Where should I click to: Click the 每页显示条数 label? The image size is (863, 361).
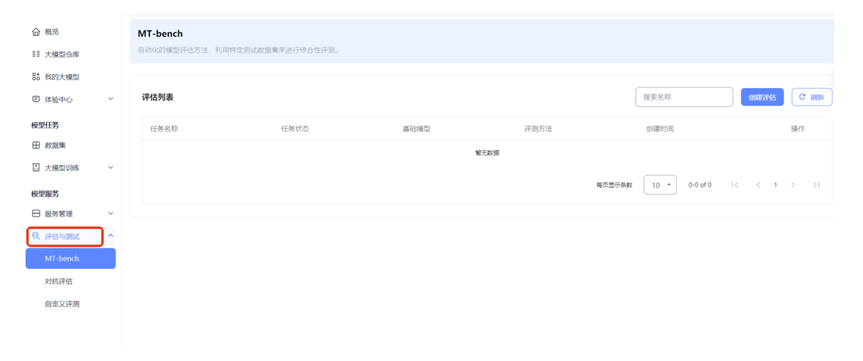[614, 185]
